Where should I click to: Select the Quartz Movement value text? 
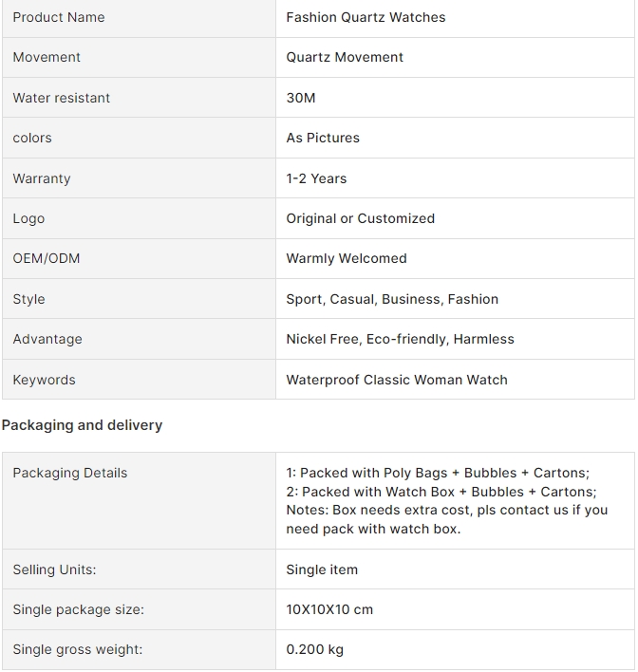(345, 58)
